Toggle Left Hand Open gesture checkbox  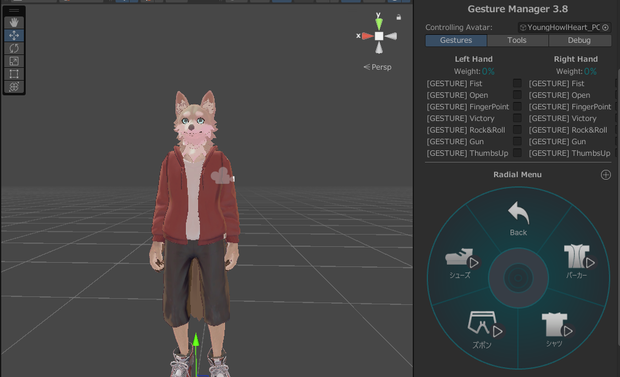click(x=517, y=95)
